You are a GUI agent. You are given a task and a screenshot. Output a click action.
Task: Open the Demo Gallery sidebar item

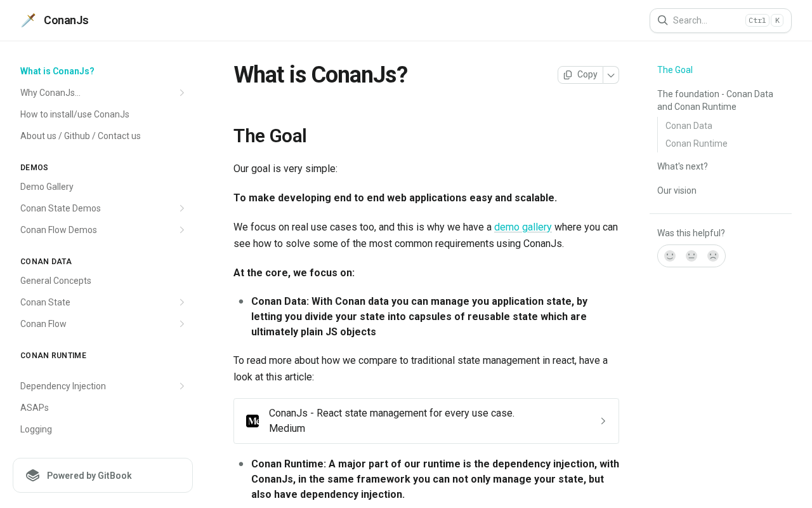(x=47, y=187)
